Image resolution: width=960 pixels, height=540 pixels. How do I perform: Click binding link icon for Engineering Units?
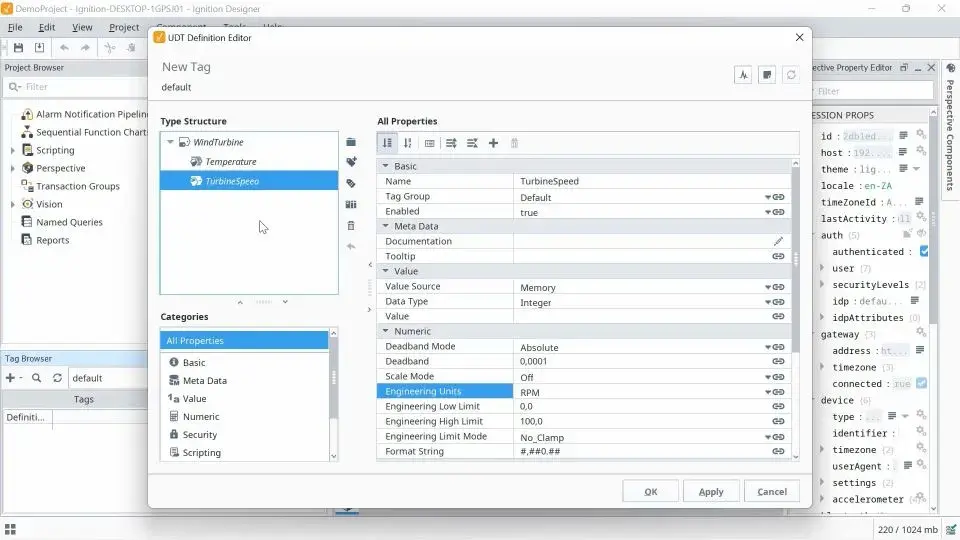[x=778, y=392]
